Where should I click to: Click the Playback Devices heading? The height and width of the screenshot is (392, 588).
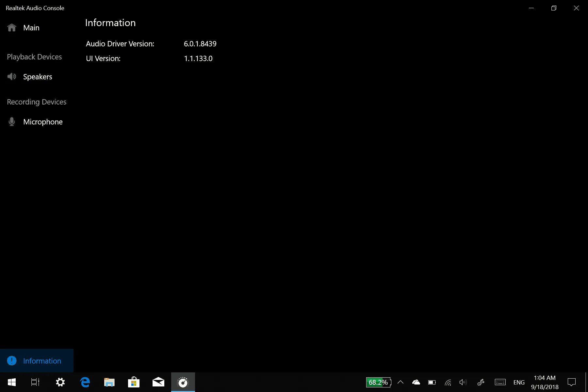(x=34, y=57)
